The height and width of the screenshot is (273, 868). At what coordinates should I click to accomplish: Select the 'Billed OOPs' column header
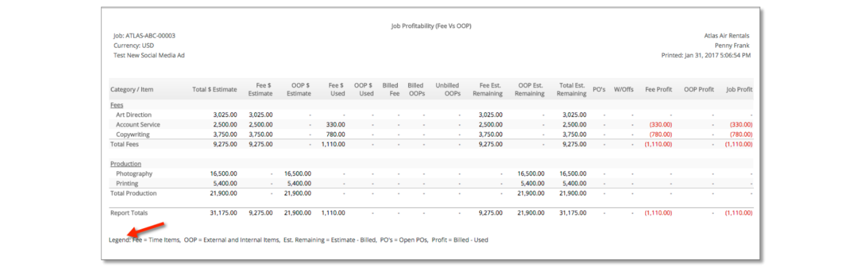coord(415,89)
